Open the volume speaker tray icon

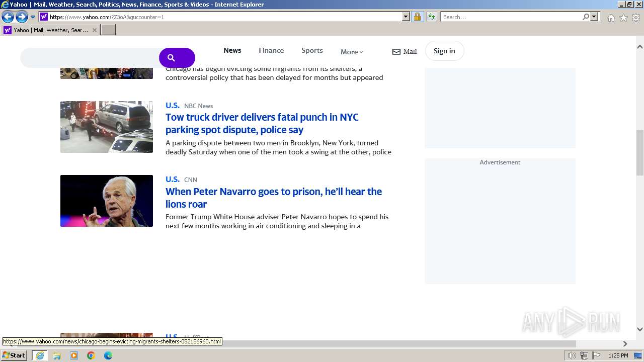[x=572, y=355]
